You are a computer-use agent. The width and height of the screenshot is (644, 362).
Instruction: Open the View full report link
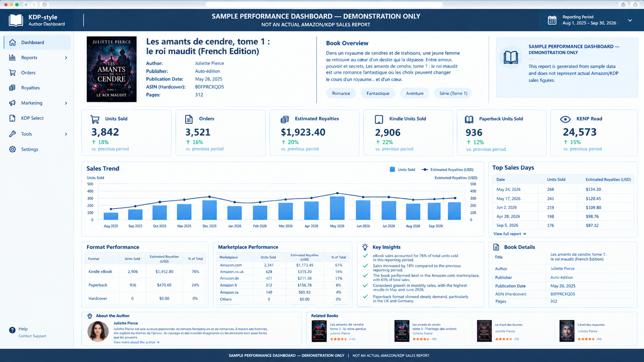click(510, 234)
